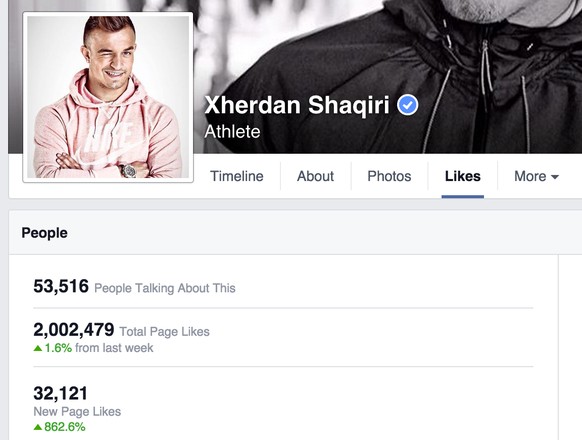
Task: Click the New Page Likes label
Action: click(x=77, y=411)
